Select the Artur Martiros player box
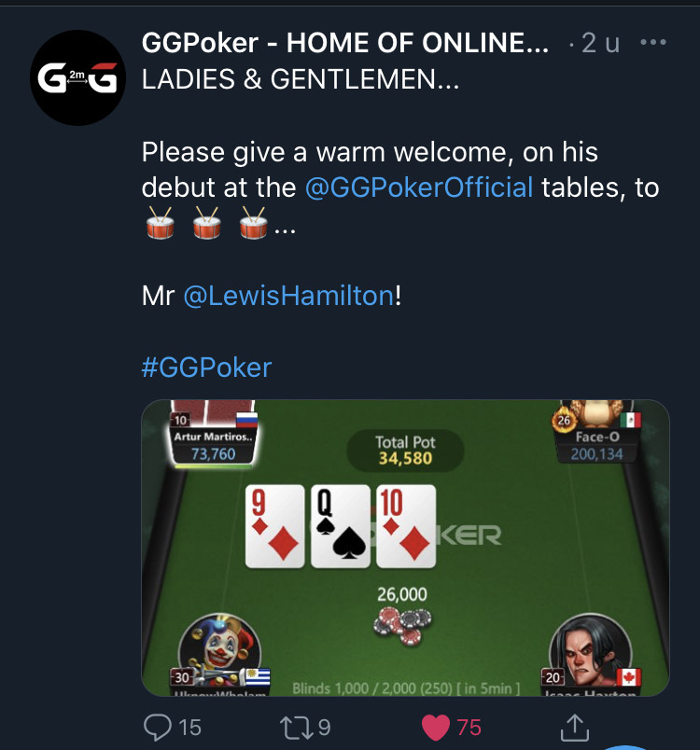This screenshot has width=700, height=750. coord(213,438)
